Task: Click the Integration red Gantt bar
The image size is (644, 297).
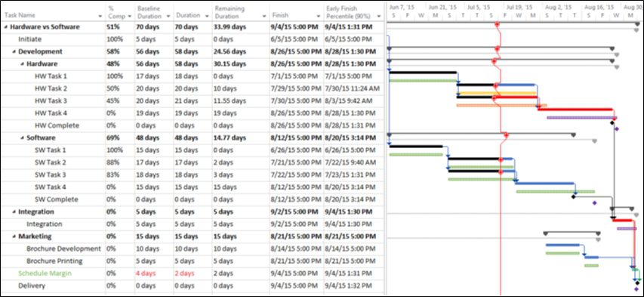Action: coord(623,221)
